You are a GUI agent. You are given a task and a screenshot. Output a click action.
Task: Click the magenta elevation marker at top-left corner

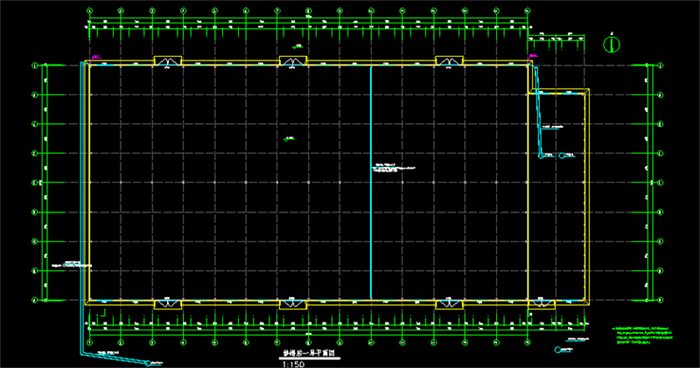[x=96, y=58]
